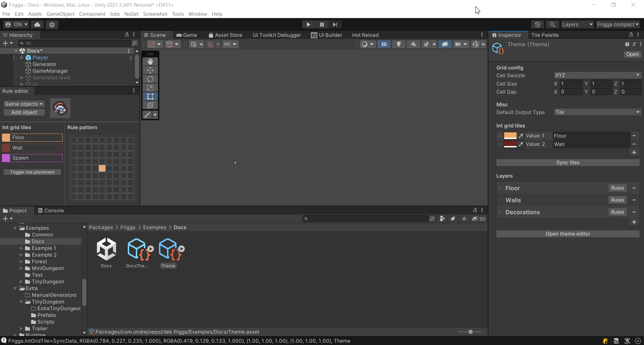Screen dimensions: 644x345
Task: Pick color with Wall tile eyedropper
Action: [x=521, y=144]
